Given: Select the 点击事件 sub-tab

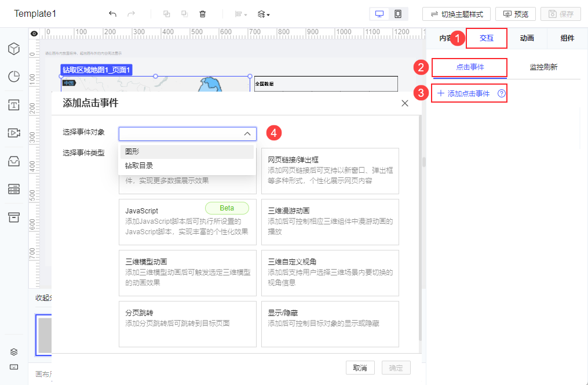Looking at the screenshot, I should [x=470, y=67].
